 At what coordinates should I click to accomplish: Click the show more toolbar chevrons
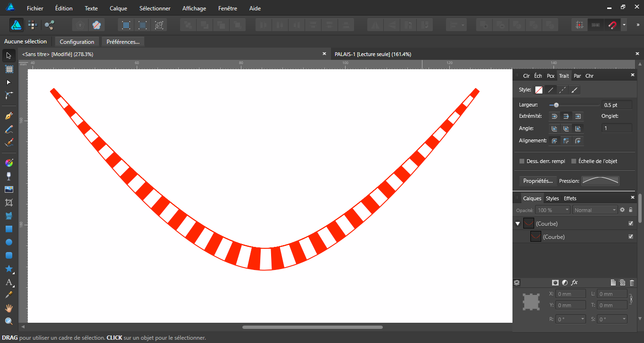point(638,24)
